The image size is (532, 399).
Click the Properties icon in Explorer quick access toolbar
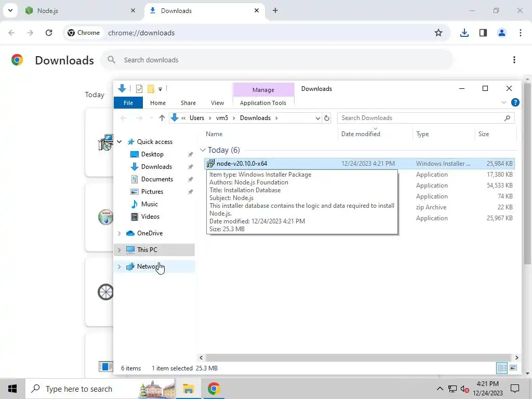pyautogui.click(x=139, y=89)
